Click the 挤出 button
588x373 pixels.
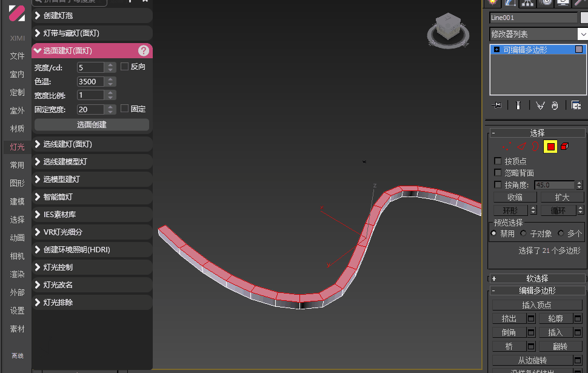509,318
